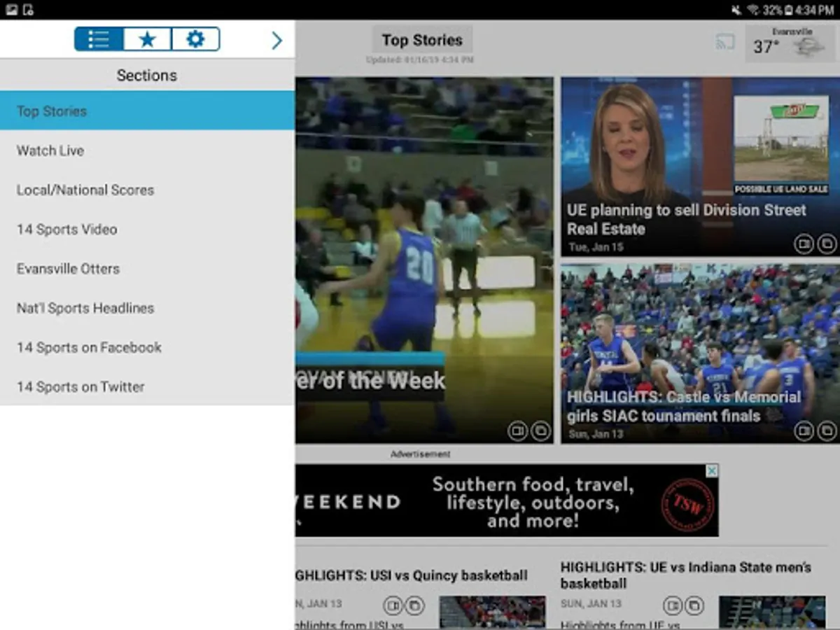
Task: Open Evansville Otters section
Action: pos(147,268)
